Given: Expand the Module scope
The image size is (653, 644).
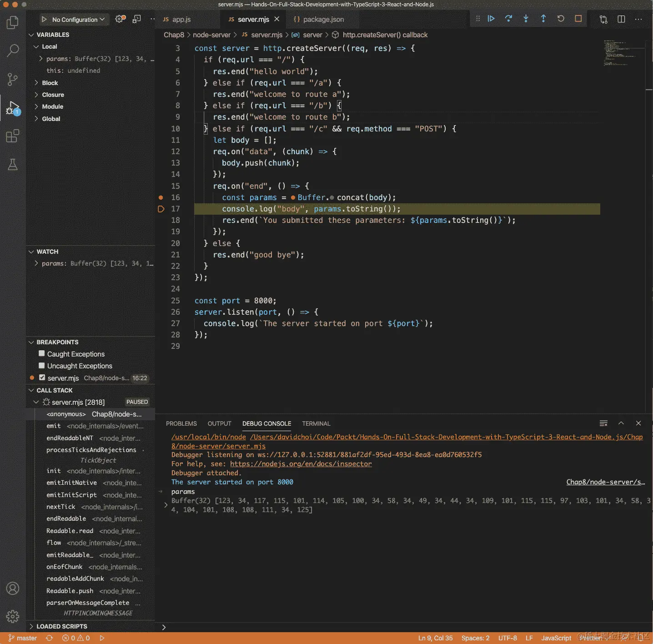Looking at the screenshot, I should pyautogui.click(x=36, y=106).
